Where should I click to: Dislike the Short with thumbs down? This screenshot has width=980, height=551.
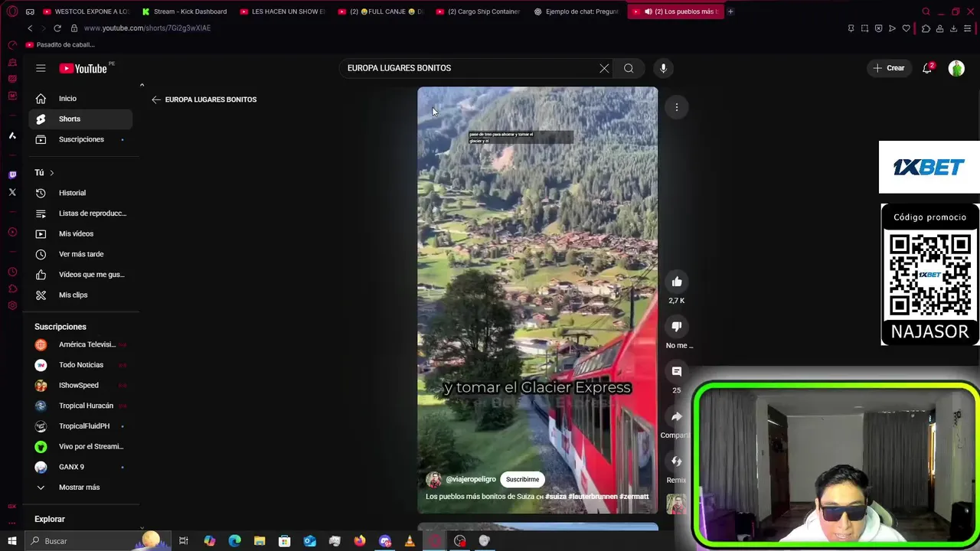pos(677,327)
